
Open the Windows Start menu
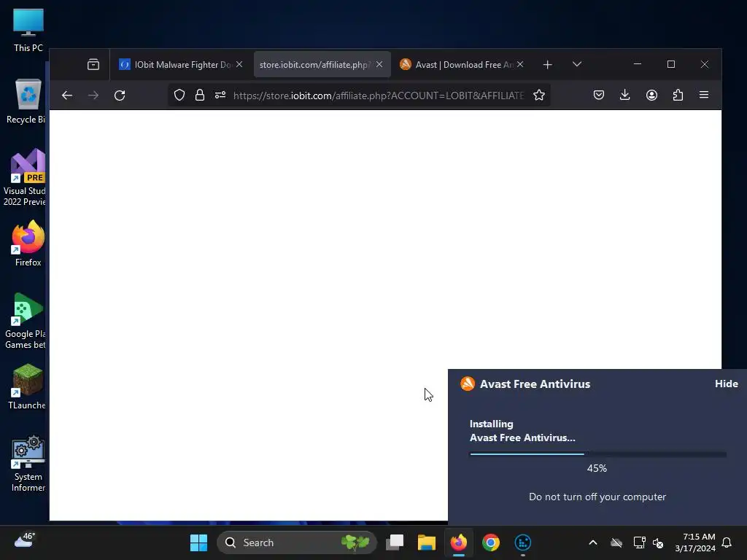(198, 542)
